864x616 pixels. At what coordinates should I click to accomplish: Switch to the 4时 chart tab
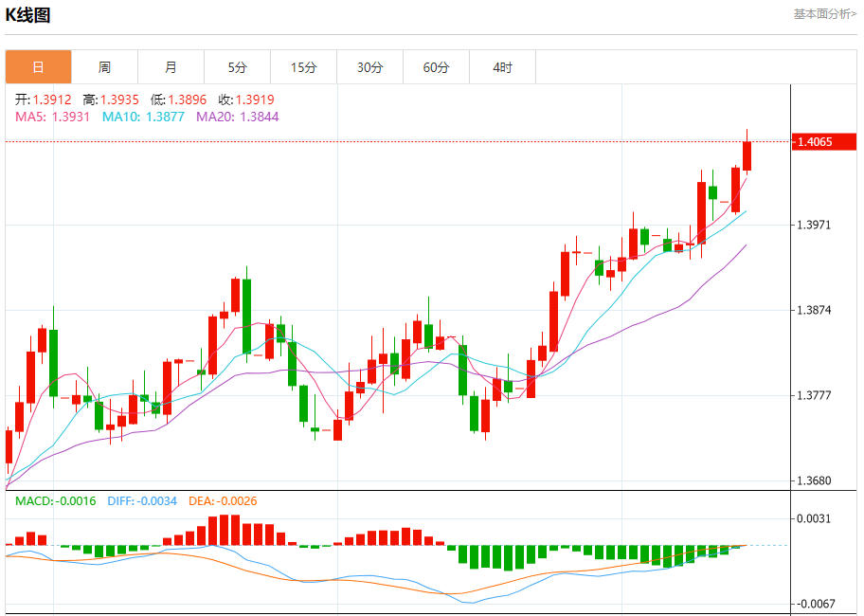(x=503, y=67)
